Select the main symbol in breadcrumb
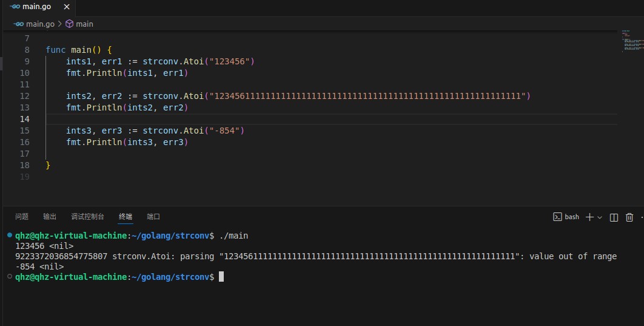 pos(84,24)
